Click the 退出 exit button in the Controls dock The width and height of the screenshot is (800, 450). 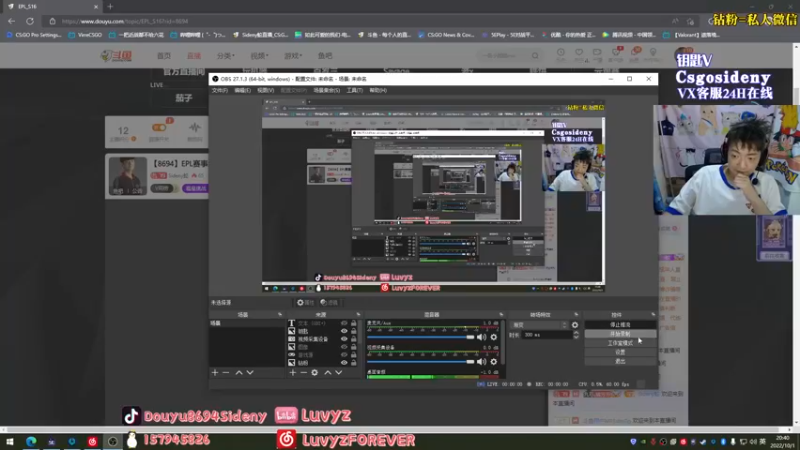620,361
